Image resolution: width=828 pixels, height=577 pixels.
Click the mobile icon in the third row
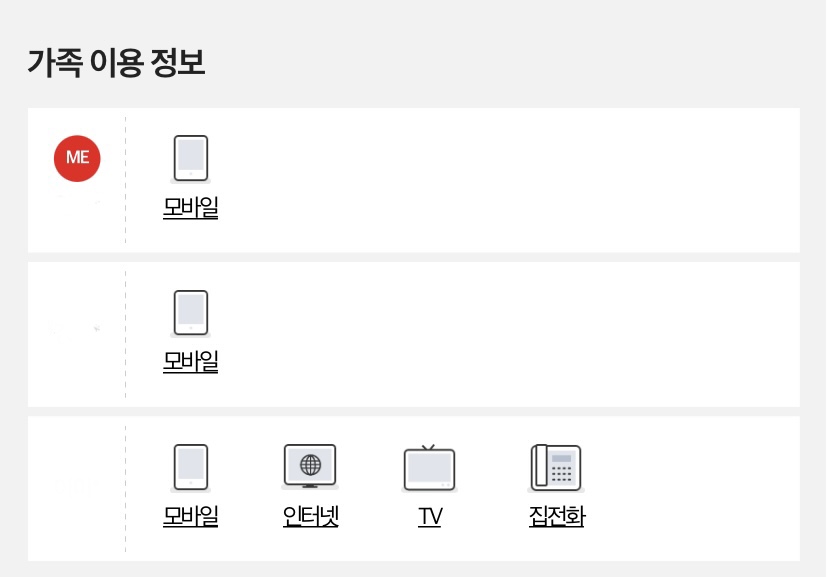191,467
